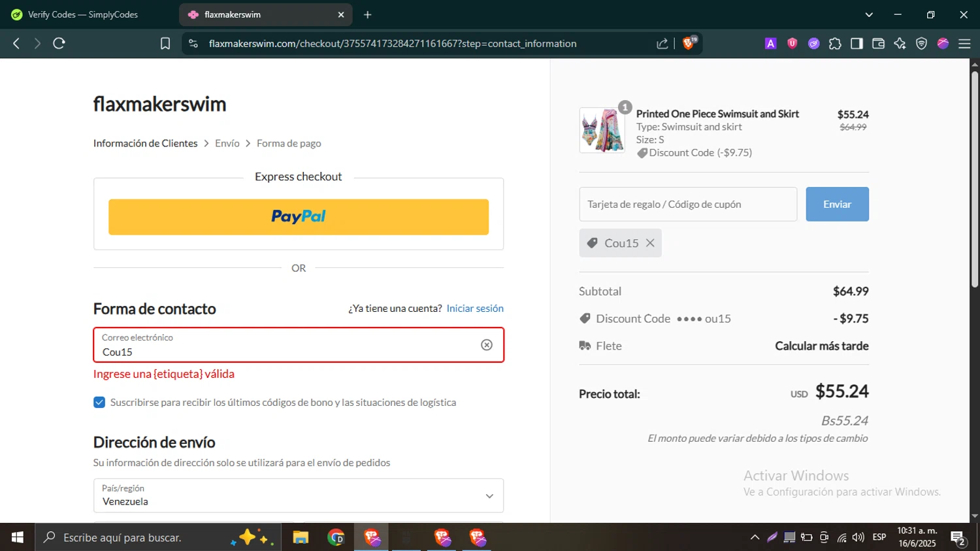Open site information icon in address bar
The image size is (980, 551).
[x=193, y=43]
